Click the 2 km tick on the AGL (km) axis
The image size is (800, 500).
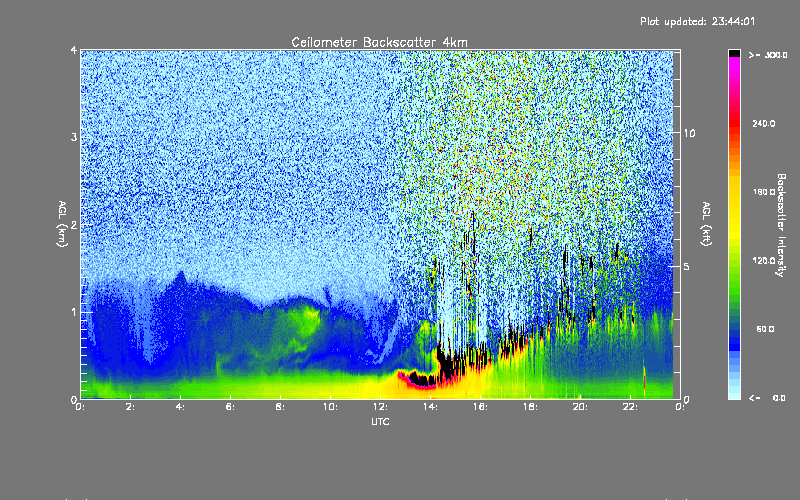(74, 225)
